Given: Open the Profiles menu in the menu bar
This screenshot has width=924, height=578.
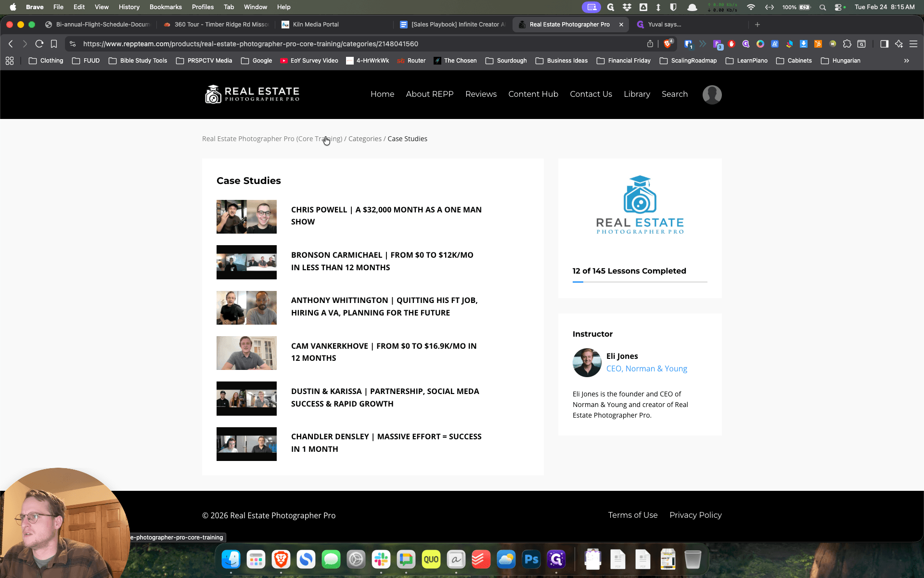Looking at the screenshot, I should (x=203, y=7).
